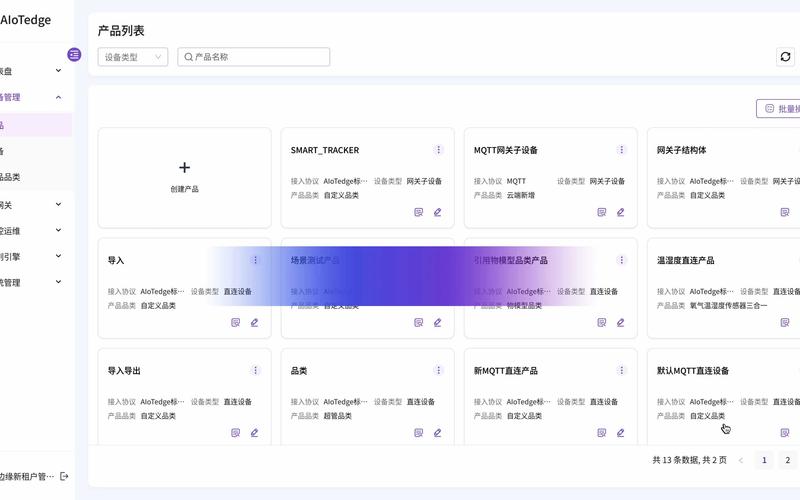Click the purple sidebar collapse icon
The height and width of the screenshot is (500, 800).
[74, 55]
